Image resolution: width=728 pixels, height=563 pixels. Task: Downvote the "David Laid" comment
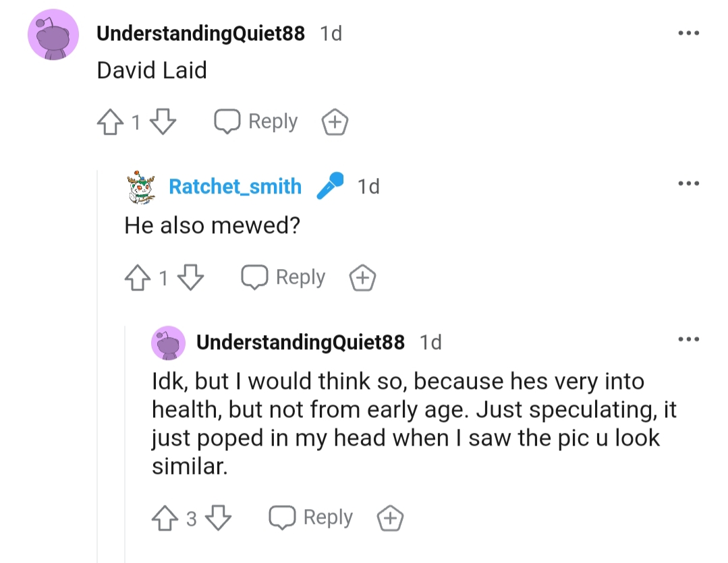[x=163, y=121]
